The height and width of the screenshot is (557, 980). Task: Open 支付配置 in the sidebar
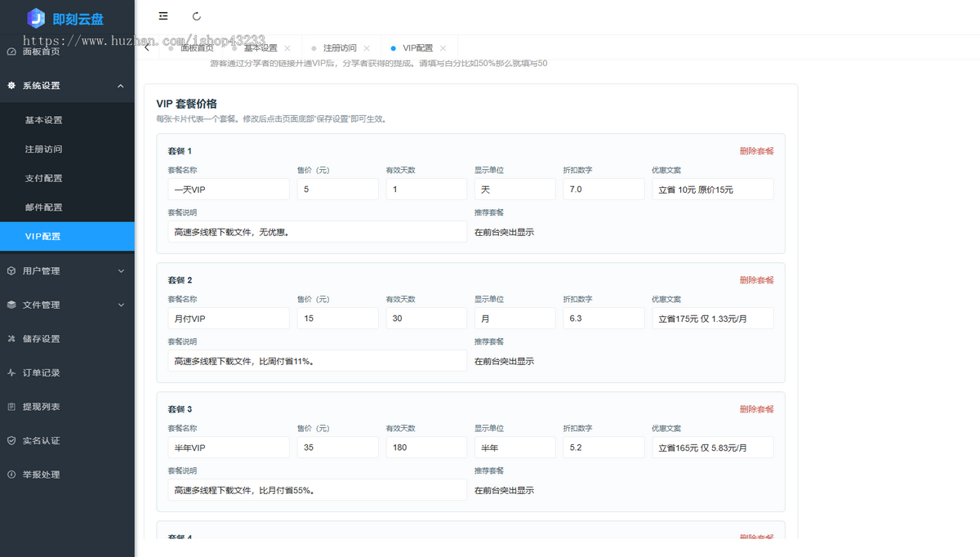pos(67,178)
